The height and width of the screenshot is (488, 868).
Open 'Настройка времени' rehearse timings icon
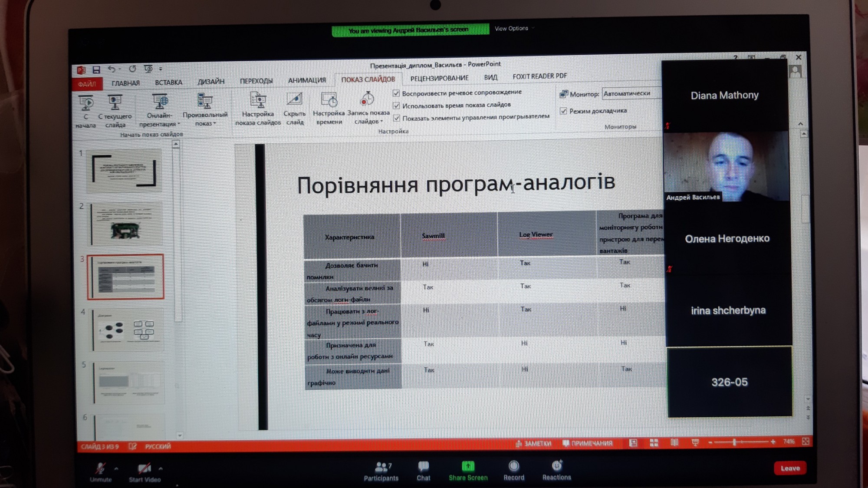tap(329, 99)
